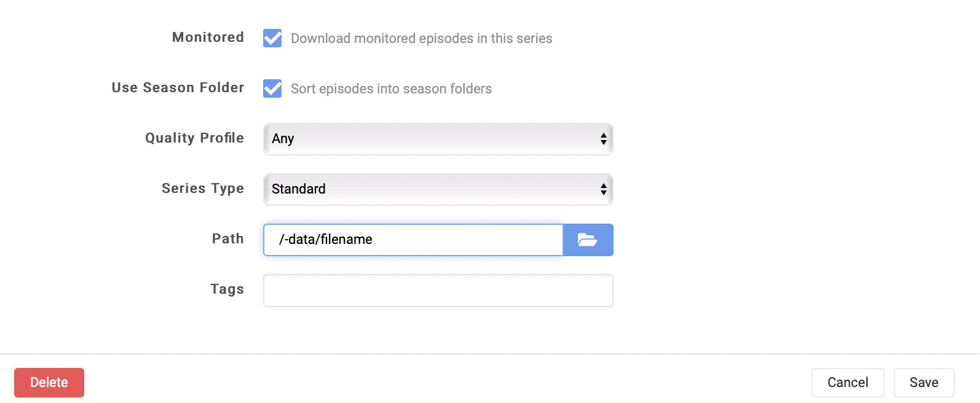Save the series settings
Viewport: 980px width, 403px height.
coord(923,382)
